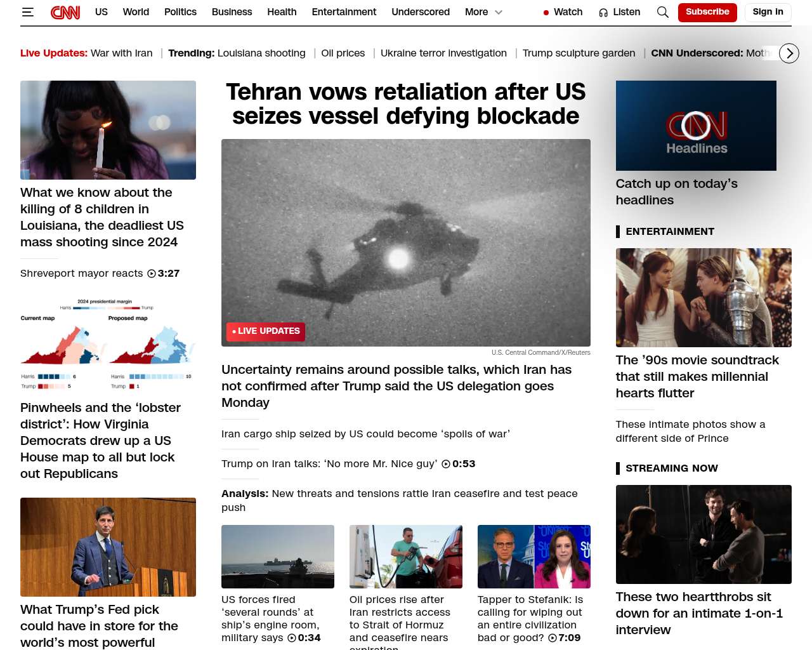Open the U.S. Central Command/X/Reuters credit
Screen dimensions: 812x650
point(541,352)
